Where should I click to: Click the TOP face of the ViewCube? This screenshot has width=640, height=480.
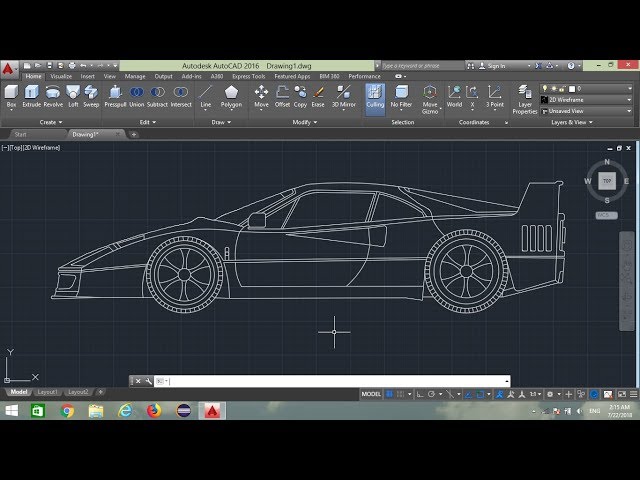point(607,180)
